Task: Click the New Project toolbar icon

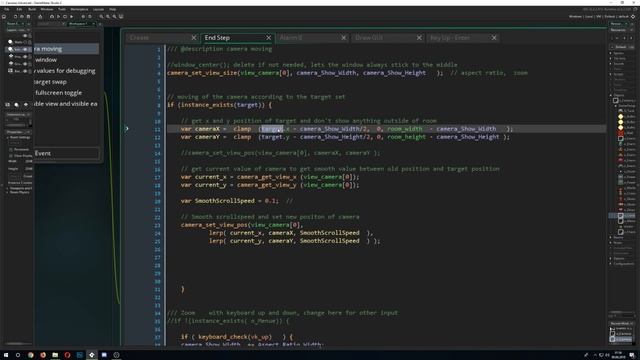Action: click(16, 17)
